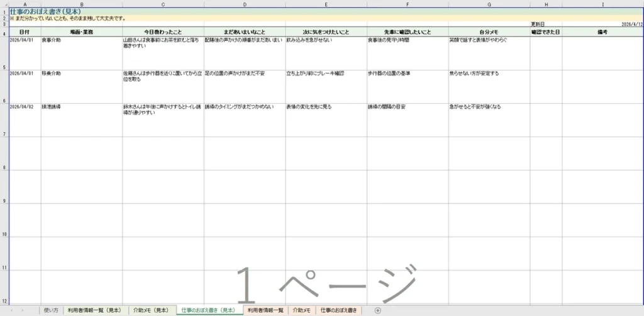Select cell with 歩行器の位置の基準
This screenshot has height=316, width=644.
point(408,74)
